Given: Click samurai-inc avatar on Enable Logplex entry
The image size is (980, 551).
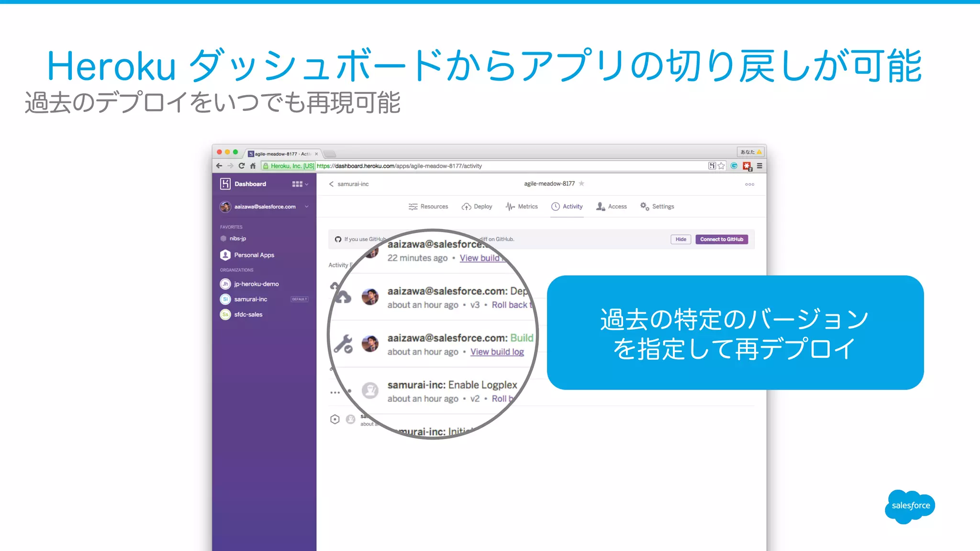Looking at the screenshot, I should pyautogui.click(x=370, y=390).
